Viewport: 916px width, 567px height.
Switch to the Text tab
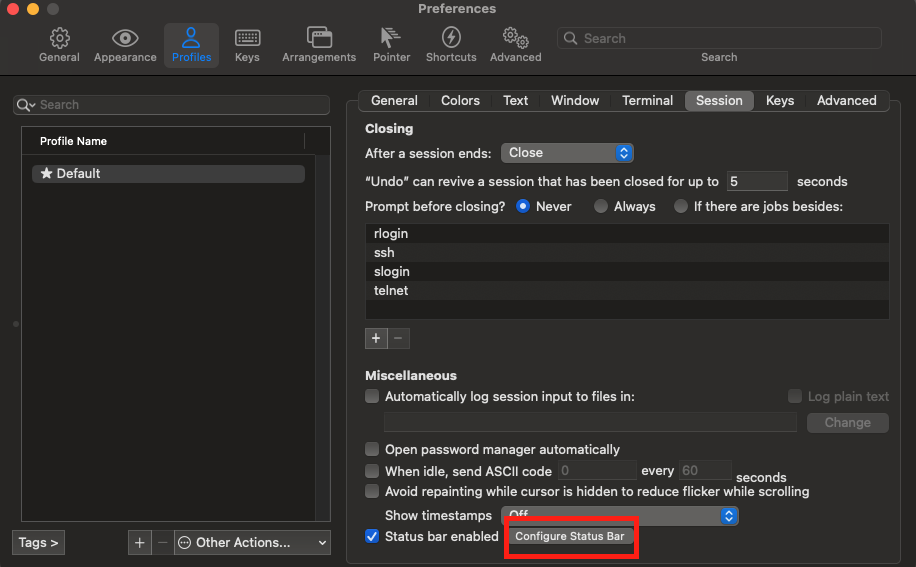pyautogui.click(x=515, y=100)
